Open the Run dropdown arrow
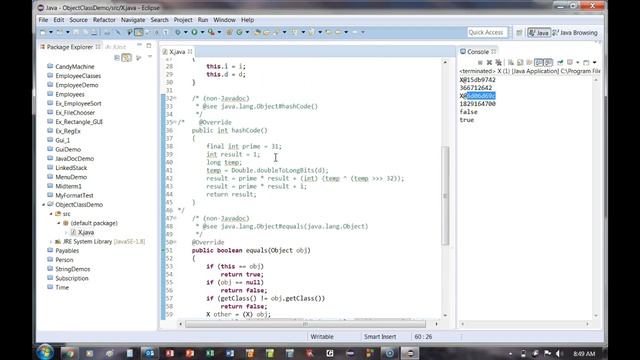640x360 pixels. [x=202, y=32]
